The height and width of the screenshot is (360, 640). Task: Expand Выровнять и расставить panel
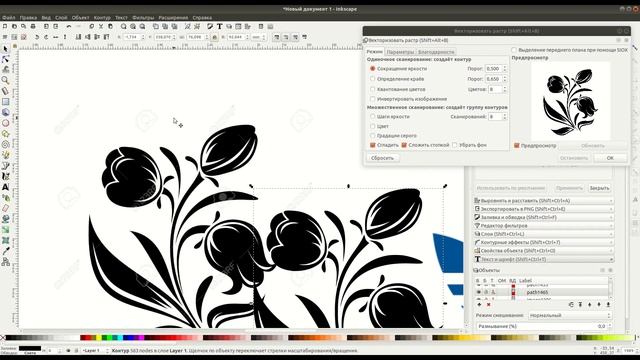tap(544, 201)
